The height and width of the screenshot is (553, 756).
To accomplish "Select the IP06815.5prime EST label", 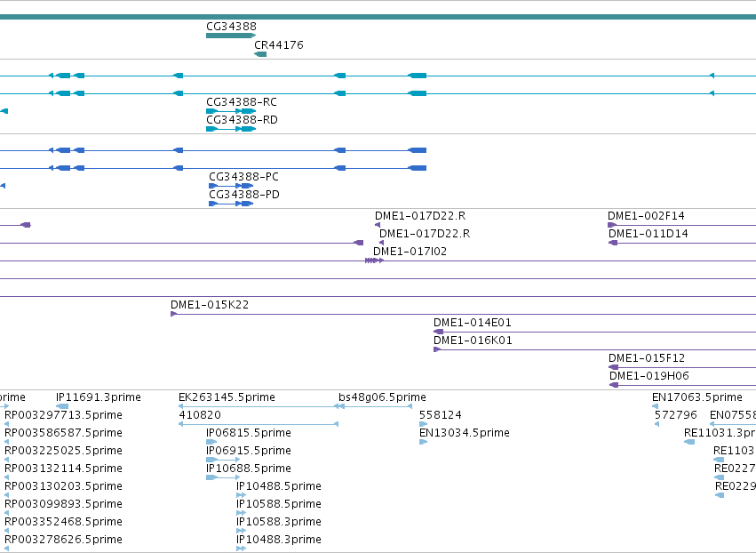I will click(249, 433).
